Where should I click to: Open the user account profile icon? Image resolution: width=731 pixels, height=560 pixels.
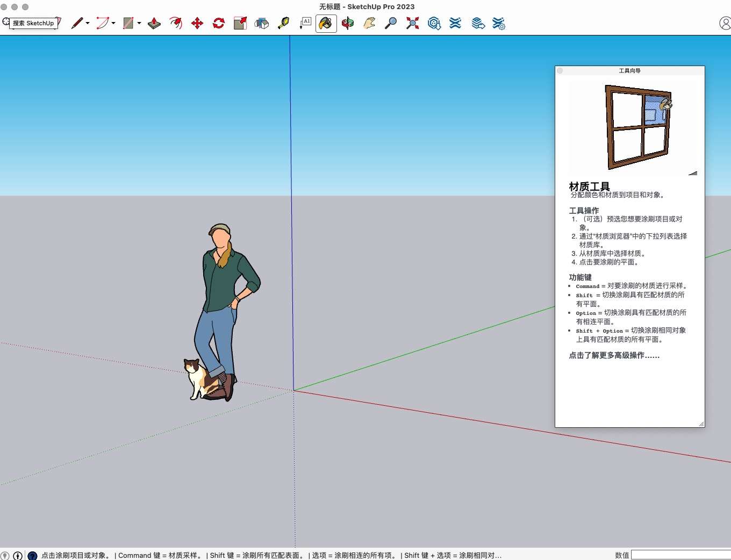725,23
